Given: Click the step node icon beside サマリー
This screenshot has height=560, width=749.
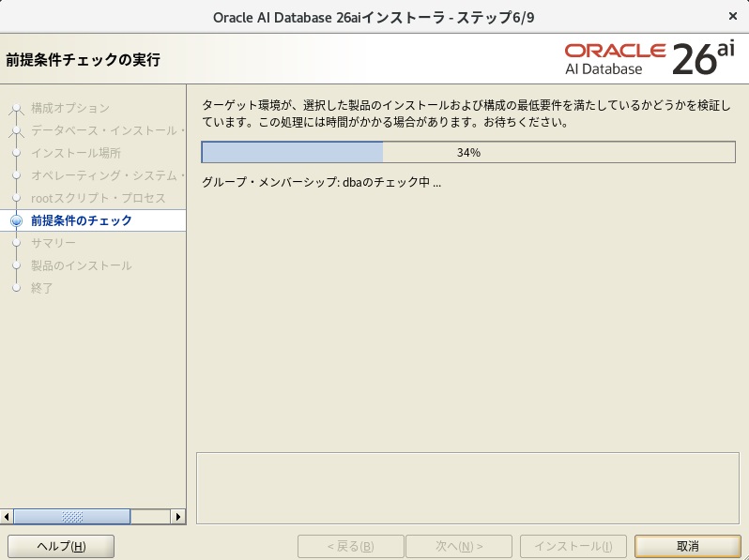Looking at the screenshot, I should (x=16, y=243).
